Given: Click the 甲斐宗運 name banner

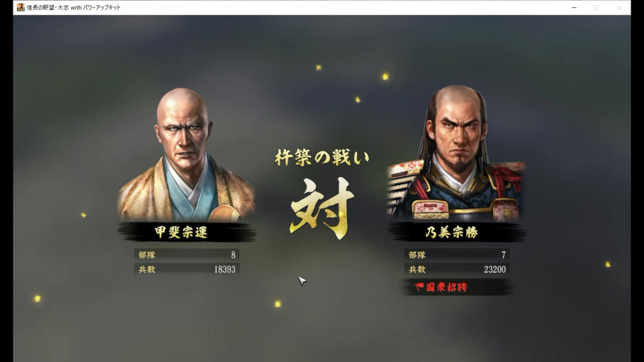Looking at the screenshot, I should pyautogui.click(x=186, y=232).
